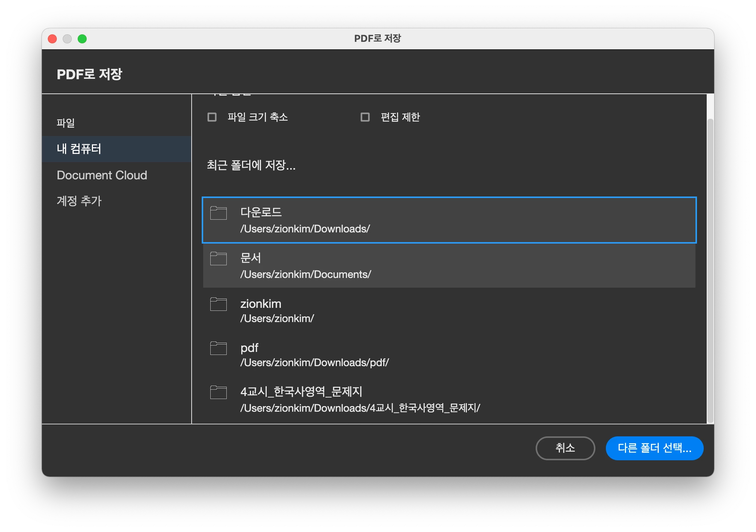
Task: Click the green zoom window button
Action: (x=82, y=39)
